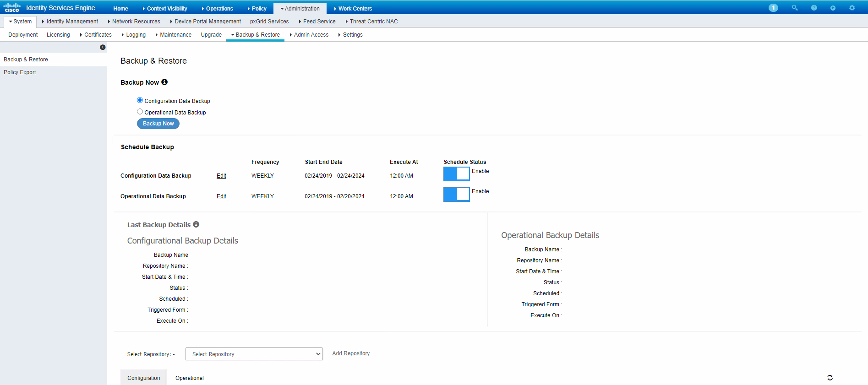Viewport: 868px width, 385px height.
Task: Refresh the backup list with the refresh icon
Action: pyautogui.click(x=830, y=378)
